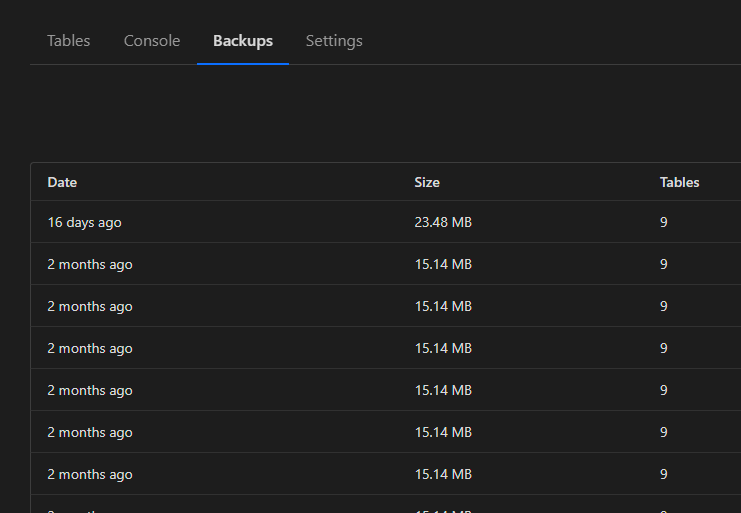Image resolution: width=741 pixels, height=513 pixels.
Task: Select the first "2 months ago" backup date
Action: pos(90,264)
